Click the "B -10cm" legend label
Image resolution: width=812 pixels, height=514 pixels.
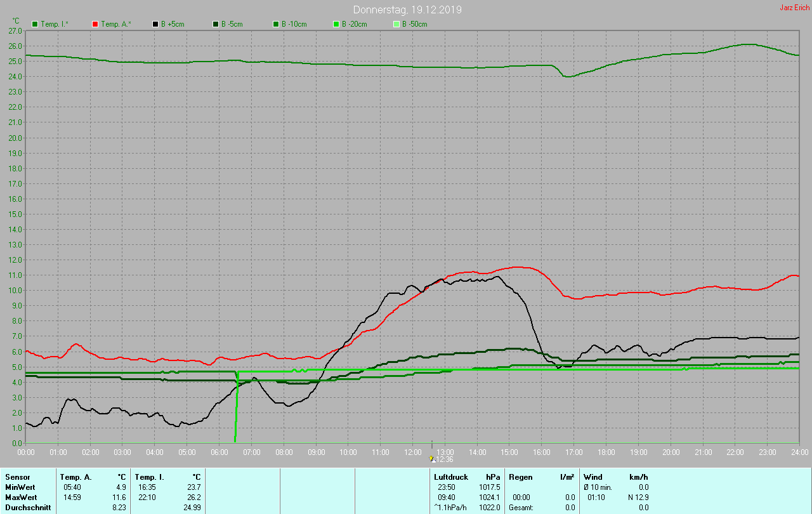(294, 24)
